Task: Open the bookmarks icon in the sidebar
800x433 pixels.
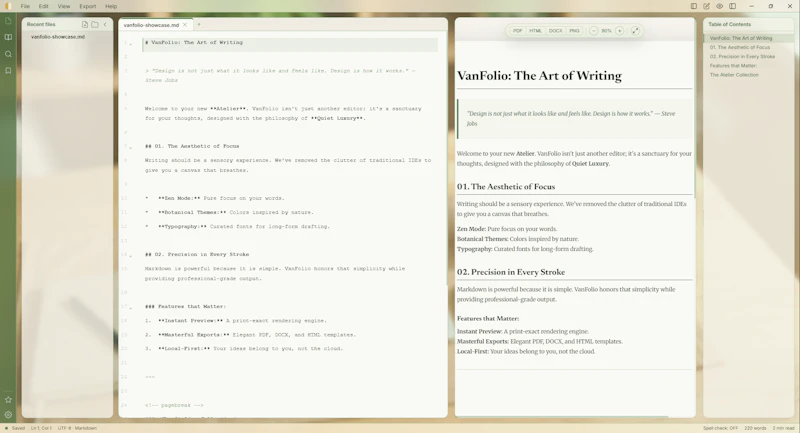Action: (x=8, y=70)
